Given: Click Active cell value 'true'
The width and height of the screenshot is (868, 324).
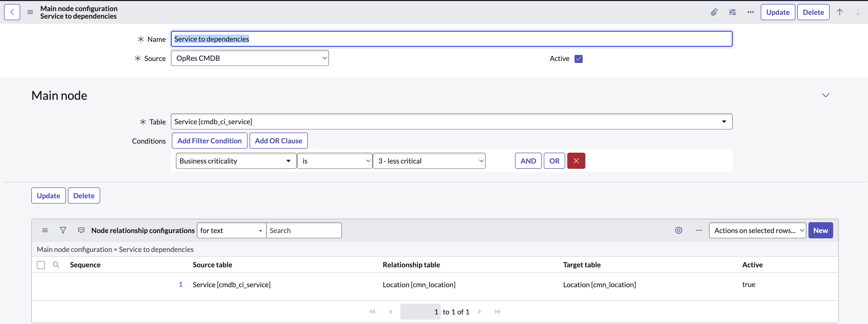Looking at the screenshot, I should [x=749, y=285].
